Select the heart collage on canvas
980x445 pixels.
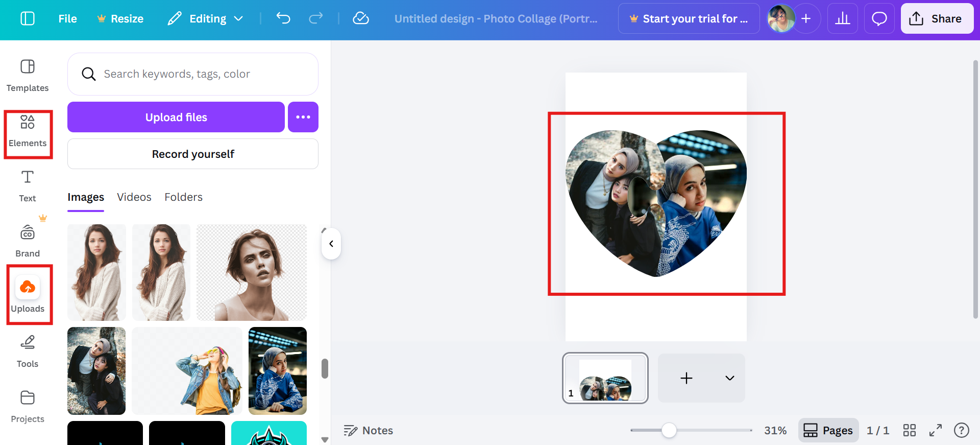[x=656, y=203]
